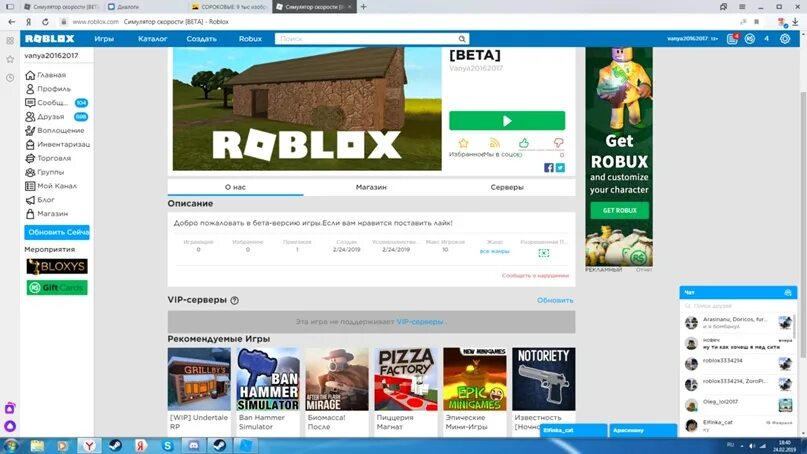Click Сообщить о нарушении link
Viewport: 807px width, 454px height.
535,276
